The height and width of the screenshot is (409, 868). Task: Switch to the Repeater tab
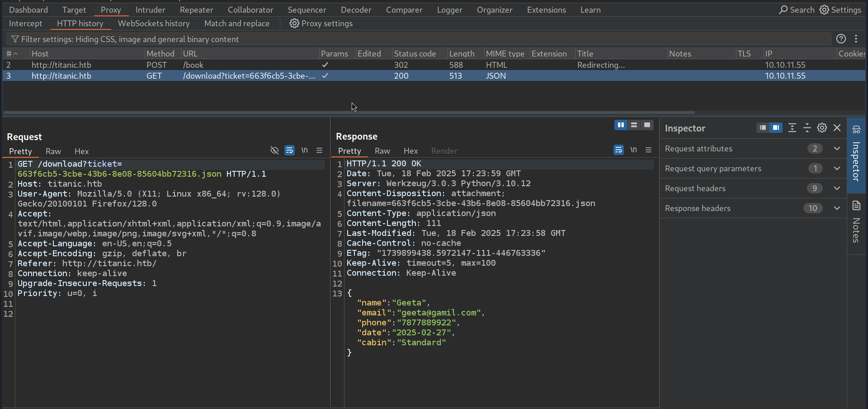tap(196, 10)
